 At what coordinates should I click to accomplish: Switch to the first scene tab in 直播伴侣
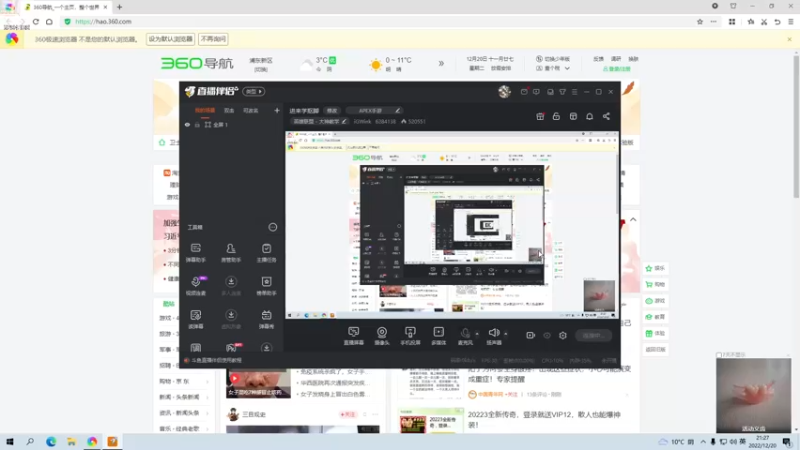coord(205,110)
